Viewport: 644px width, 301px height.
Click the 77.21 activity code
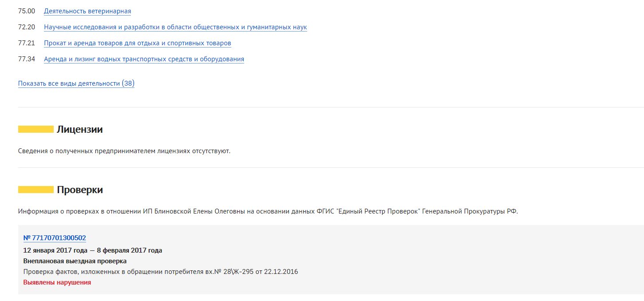click(26, 43)
